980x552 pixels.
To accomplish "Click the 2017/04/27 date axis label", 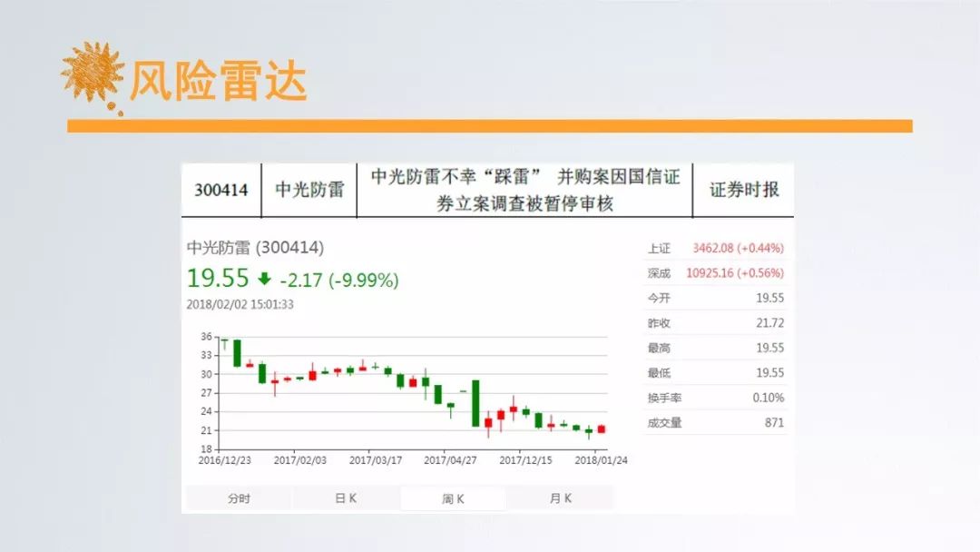I will pyautogui.click(x=450, y=460).
